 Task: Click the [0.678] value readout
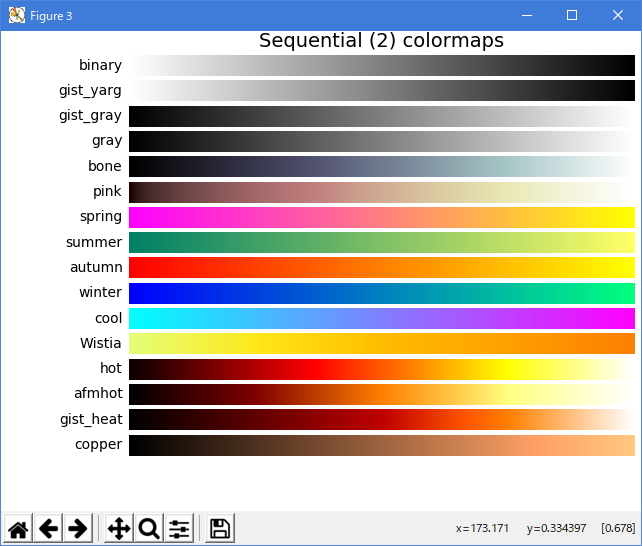[x=618, y=528]
